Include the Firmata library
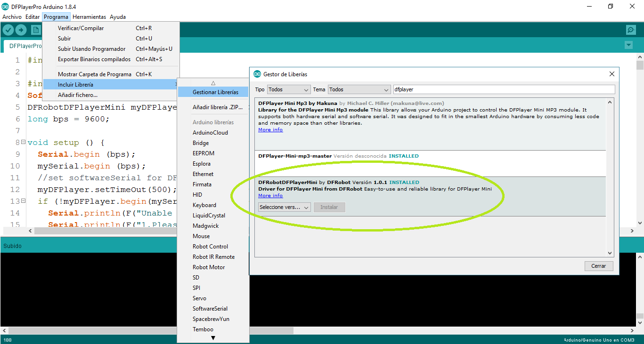Image resolution: width=644 pixels, height=344 pixels. coord(213,184)
